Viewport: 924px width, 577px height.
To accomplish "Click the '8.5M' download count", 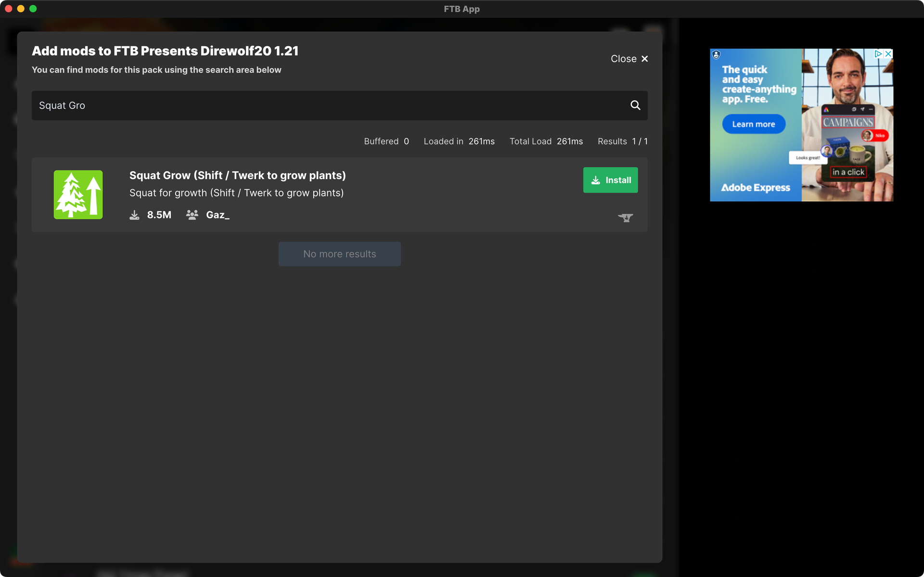I will (x=159, y=215).
